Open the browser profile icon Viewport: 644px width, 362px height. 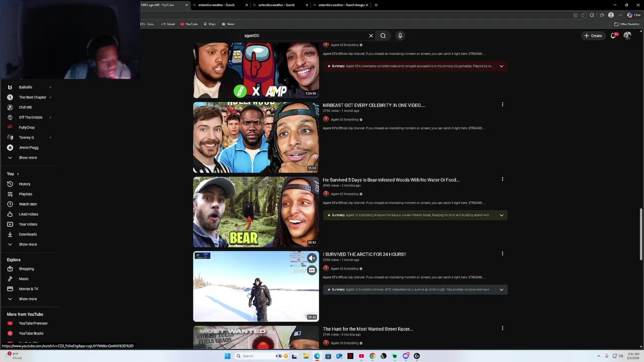[x=611, y=15]
